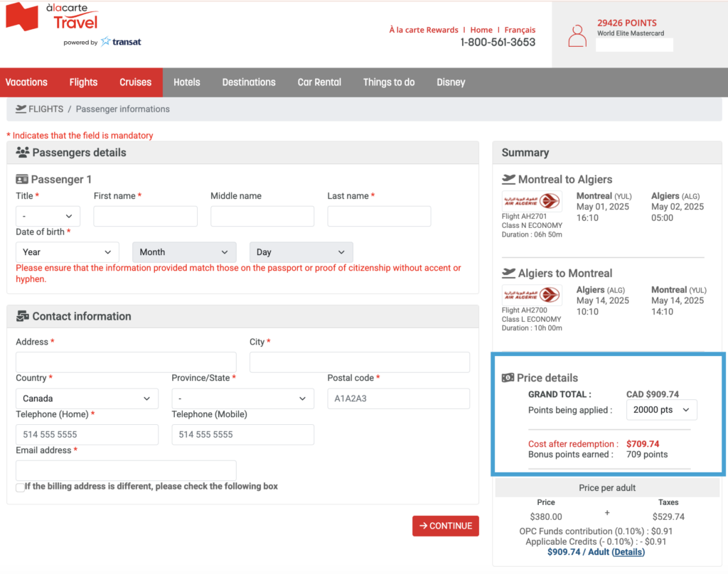Open the Hotels menu item
This screenshot has width=728, height=574.
(x=186, y=82)
